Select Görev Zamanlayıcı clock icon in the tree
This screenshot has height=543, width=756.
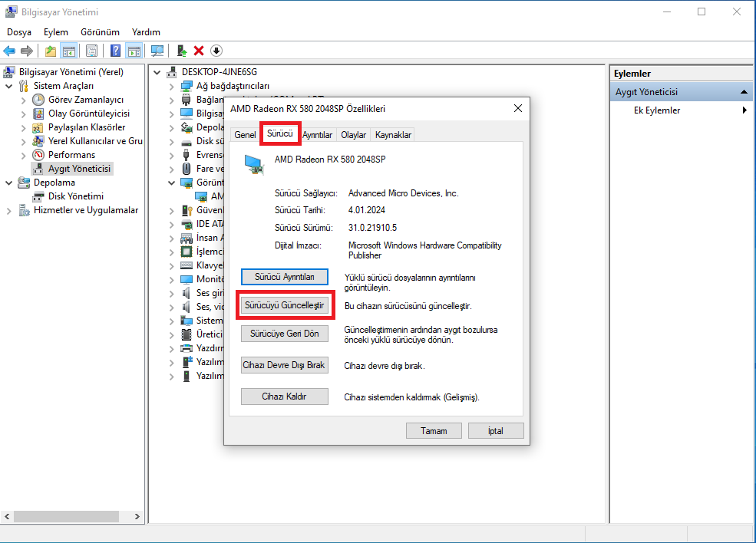(x=38, y=100)
